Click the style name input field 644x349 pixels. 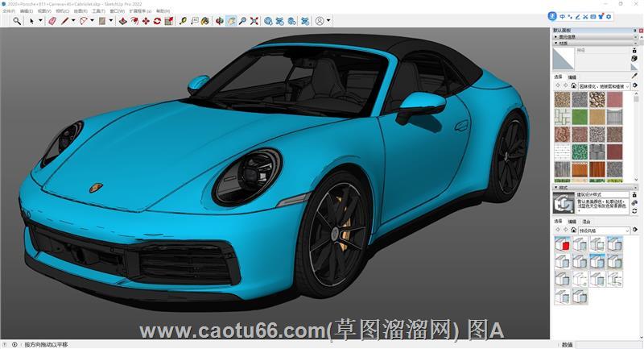pyautogui.click(x=602, y=194)
